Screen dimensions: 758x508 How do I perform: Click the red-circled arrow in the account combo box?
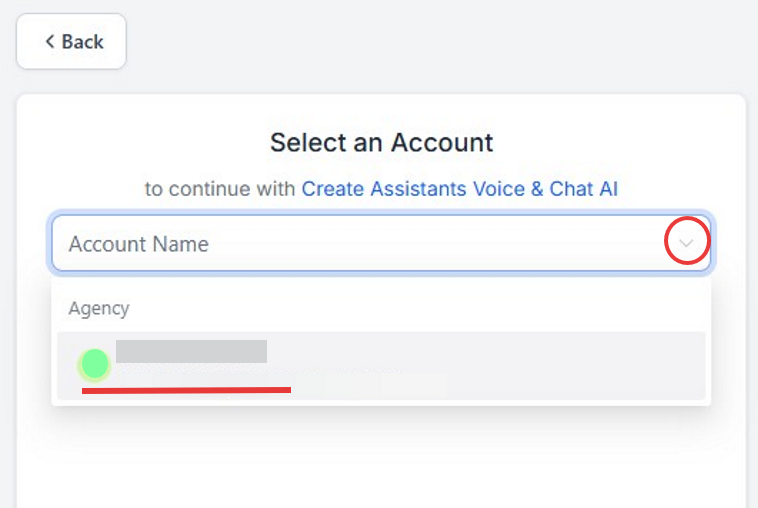[687, 243]
